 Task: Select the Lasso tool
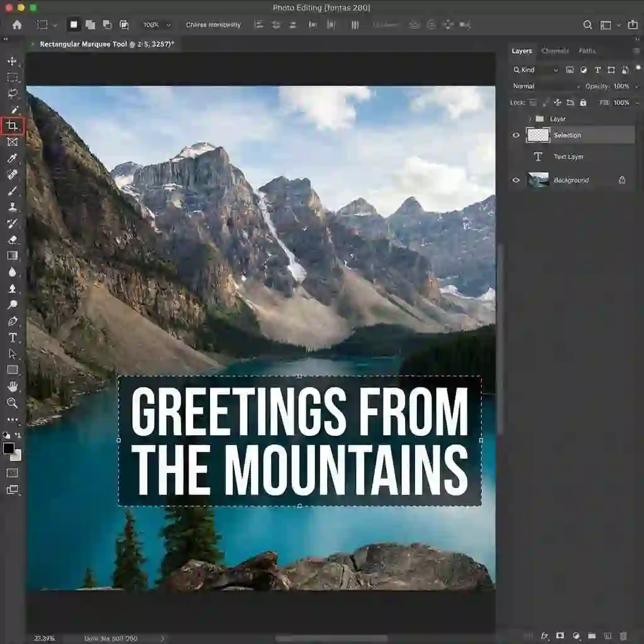(x=13, y=94)
